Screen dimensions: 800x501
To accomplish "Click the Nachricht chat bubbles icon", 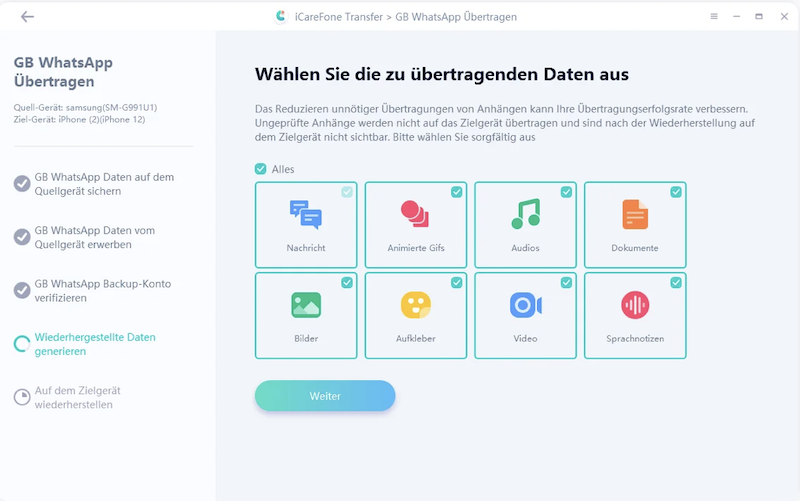I will point(306,214).
